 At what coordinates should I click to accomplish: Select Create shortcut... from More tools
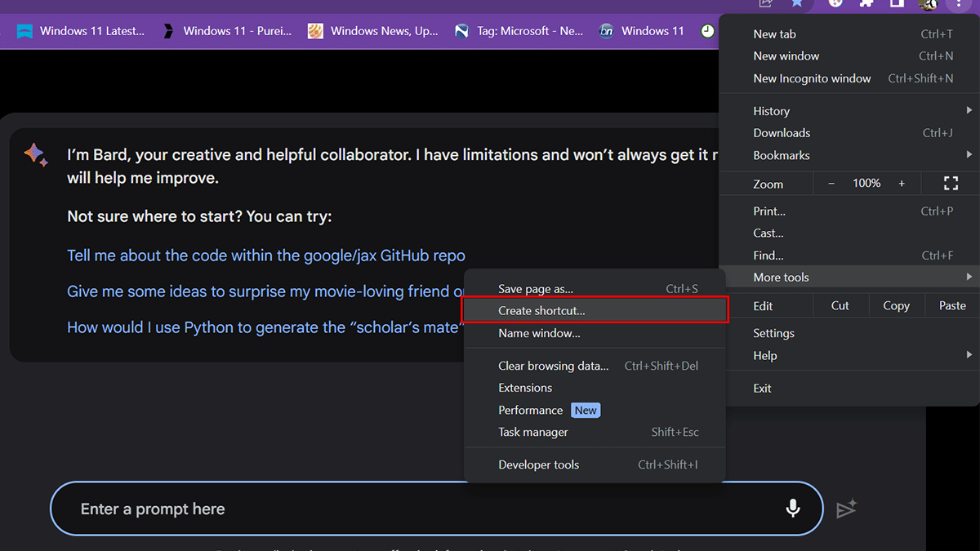tap(541, 311)
